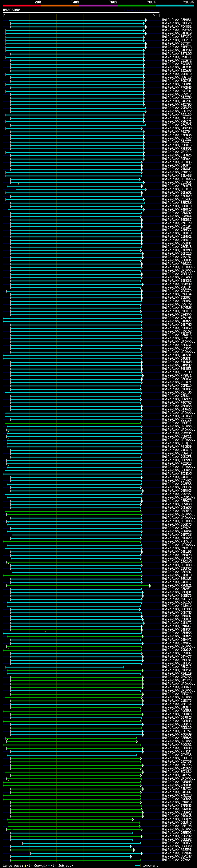Select the label UniRef100_Q6EE93
197x868 pixels.
point(177,833)
